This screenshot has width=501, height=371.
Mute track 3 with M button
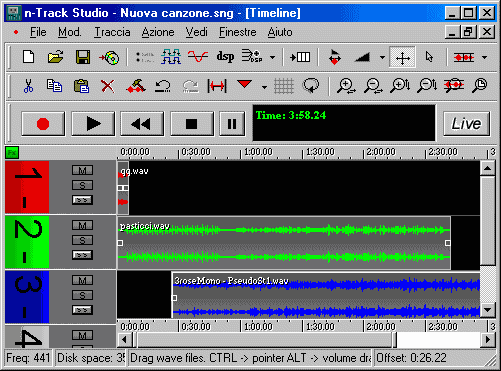click(x=82, y=280)
